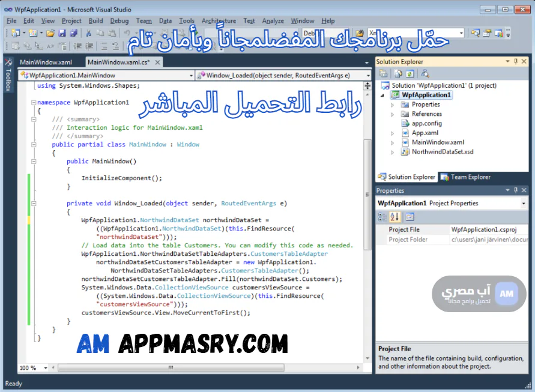The height and width of the screenshot is (392, 535).
Task: Click the Property Pages icon in Properties
Action: (x=410, y=217)
